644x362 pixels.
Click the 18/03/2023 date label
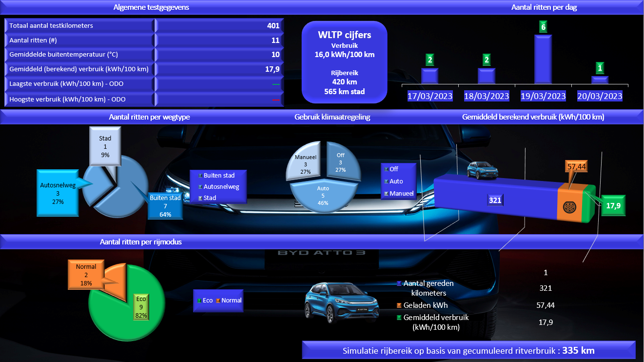click(487, 96)
